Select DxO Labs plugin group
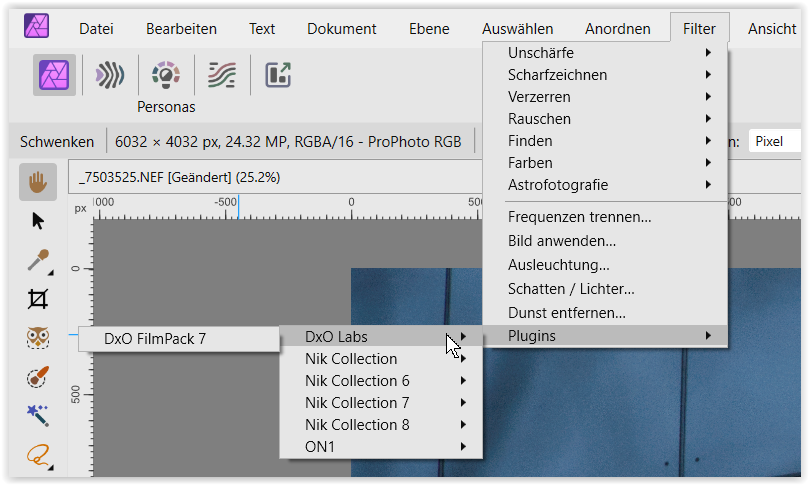The height and width of the screenshot is (485, 809). pos(381,337)
